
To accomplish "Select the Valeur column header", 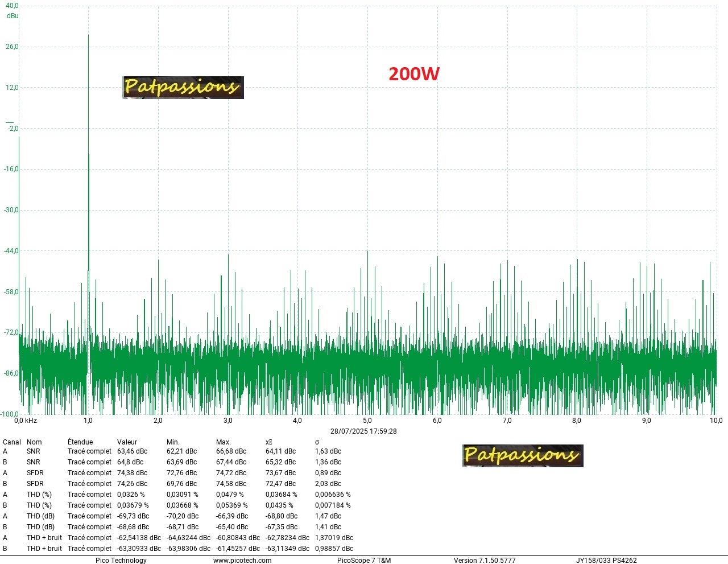I will coord(127,442).
